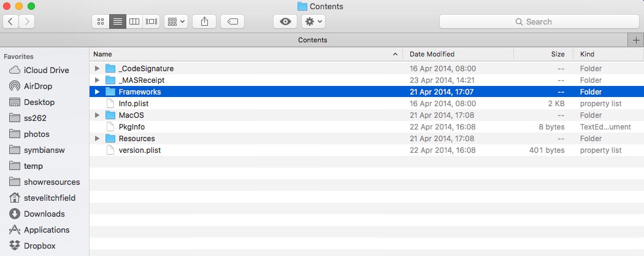Switch to icon view mode
644x256 pixels.
click(101, 21)
